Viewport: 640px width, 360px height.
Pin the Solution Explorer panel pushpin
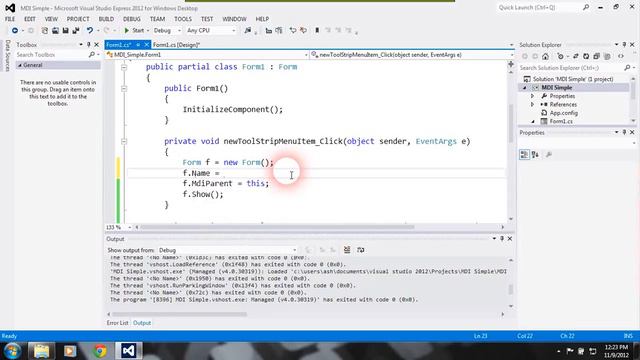tap(624, 44)
